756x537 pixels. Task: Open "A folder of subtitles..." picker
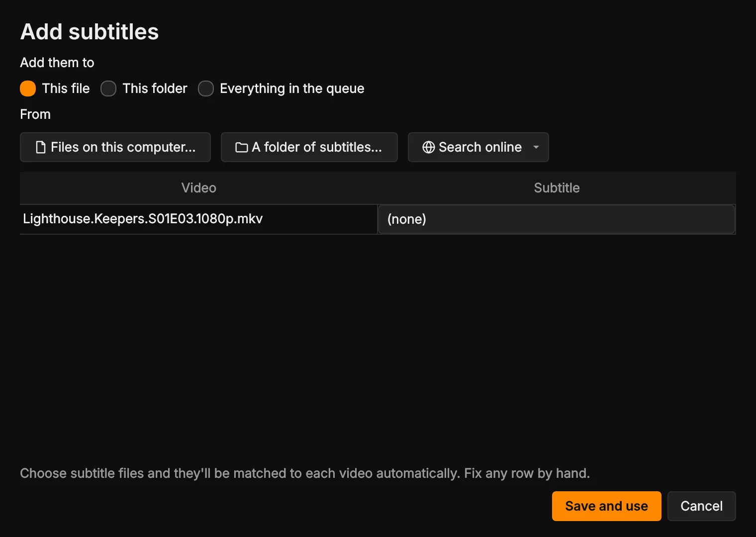coord(309,147)
